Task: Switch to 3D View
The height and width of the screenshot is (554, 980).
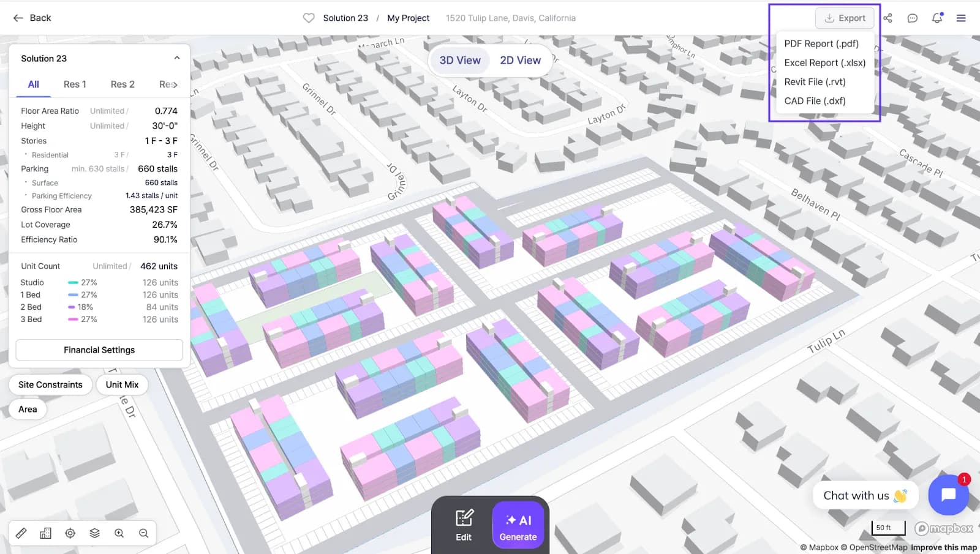Action: [x=460, y=60]
